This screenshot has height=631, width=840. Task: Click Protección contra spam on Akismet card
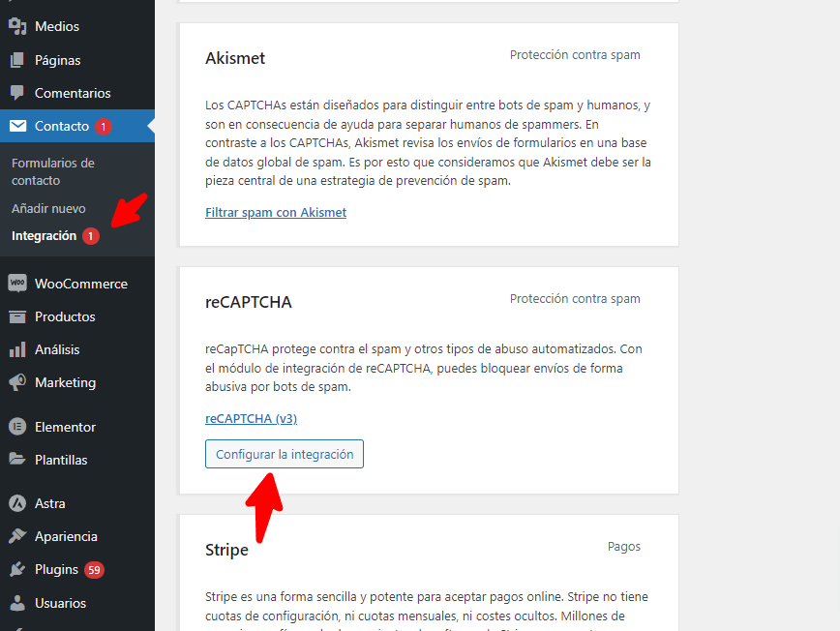pos(575,54)
